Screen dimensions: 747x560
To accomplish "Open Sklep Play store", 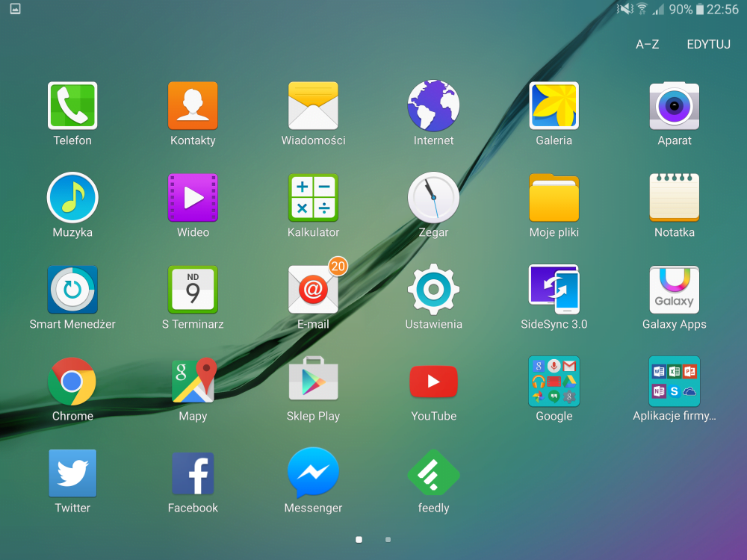I will pos(313,379).
